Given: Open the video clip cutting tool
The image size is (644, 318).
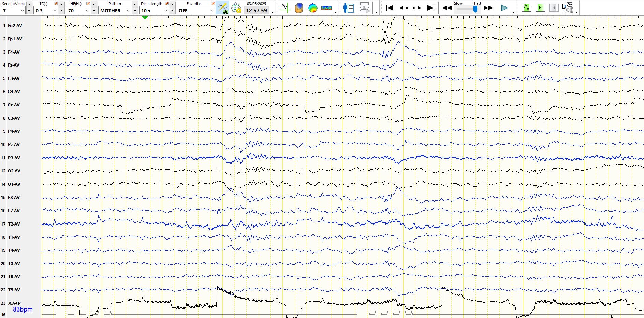Looking at the screenshot, I should [568, 8].
